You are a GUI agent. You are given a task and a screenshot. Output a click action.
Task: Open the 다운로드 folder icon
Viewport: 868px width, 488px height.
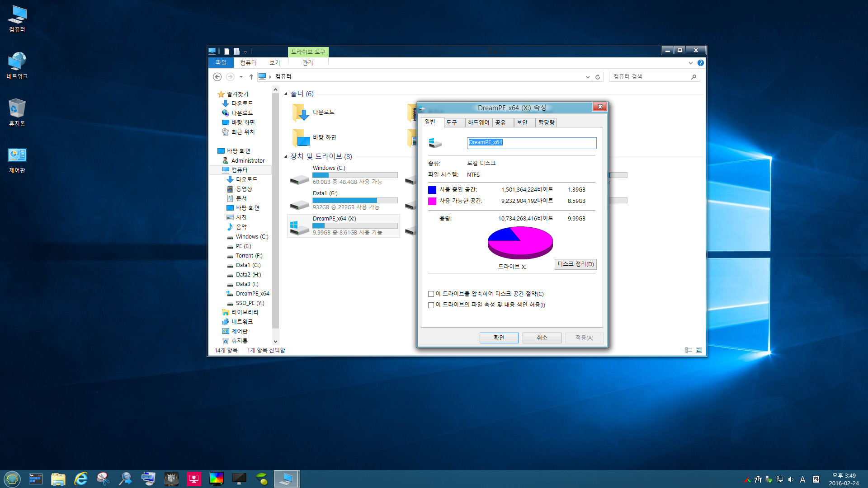[x=301, y=113]
